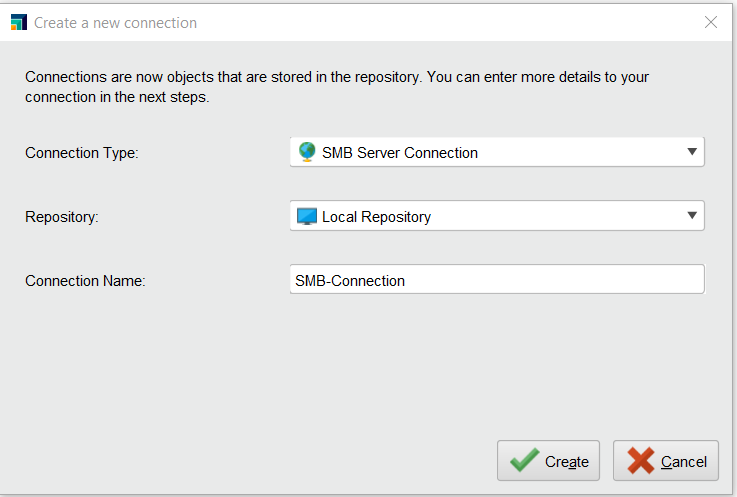737x497 pixels.
Task: Focus the Connection Name text field
Action: click(497, 280)
